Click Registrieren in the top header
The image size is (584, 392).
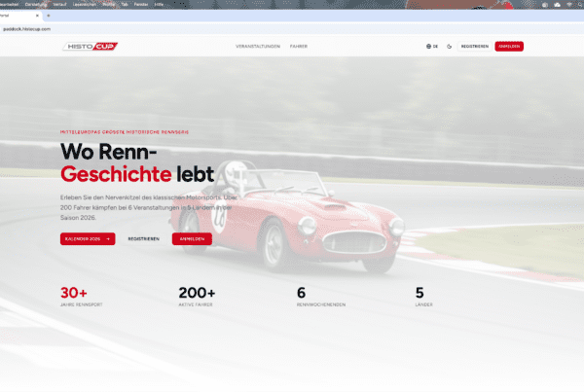474,46
